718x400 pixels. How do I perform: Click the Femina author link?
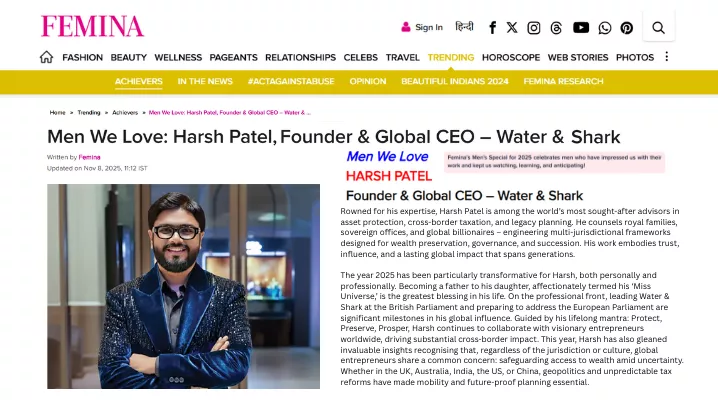coord(90,157)
